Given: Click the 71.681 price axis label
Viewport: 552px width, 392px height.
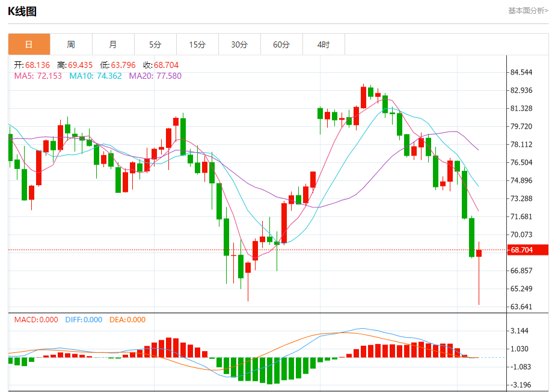Looking at the screenshot, I should coord(521,216).
